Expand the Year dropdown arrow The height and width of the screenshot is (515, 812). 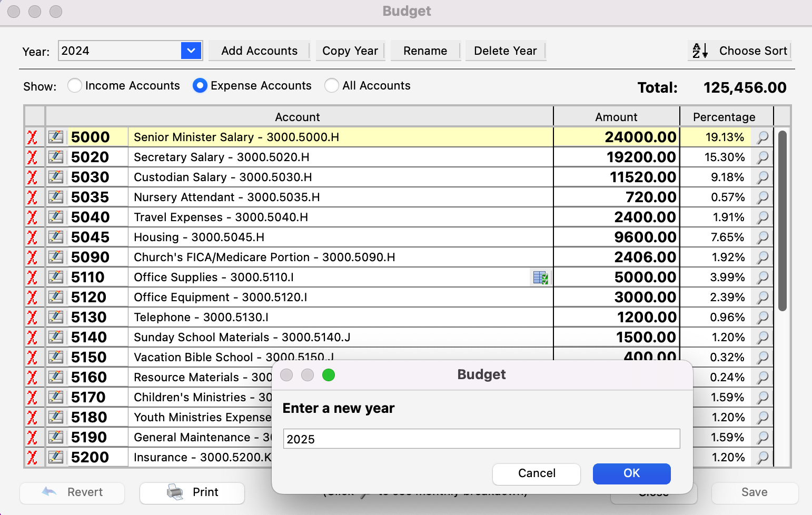(x=191, y=51)
